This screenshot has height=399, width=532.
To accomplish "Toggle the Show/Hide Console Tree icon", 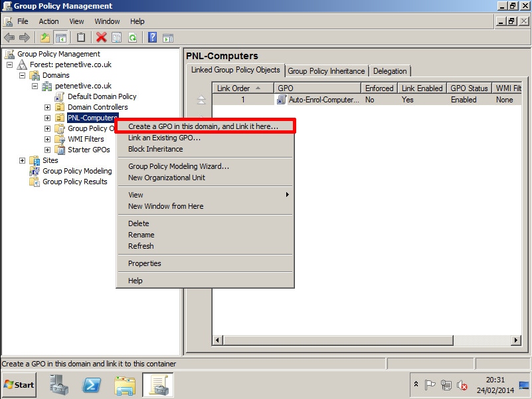I will [61, 37].
